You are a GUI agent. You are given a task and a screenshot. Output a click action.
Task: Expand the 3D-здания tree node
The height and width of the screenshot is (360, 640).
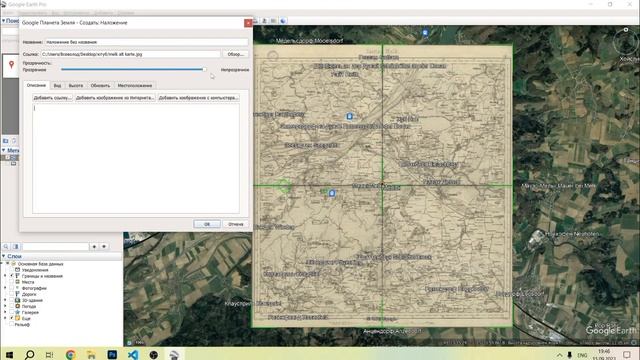(x=5, y=300)
